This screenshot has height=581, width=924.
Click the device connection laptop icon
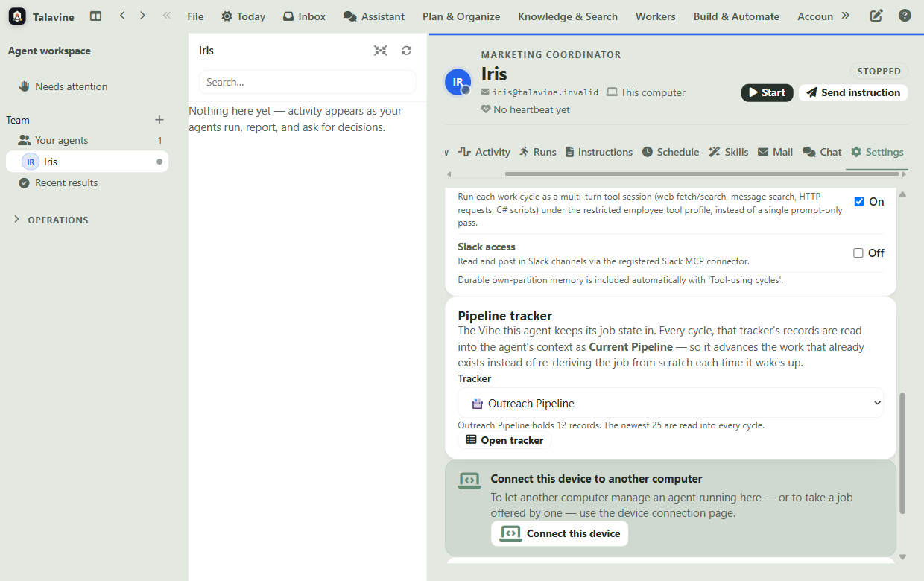pyautogui.click(x=469, y=480)
